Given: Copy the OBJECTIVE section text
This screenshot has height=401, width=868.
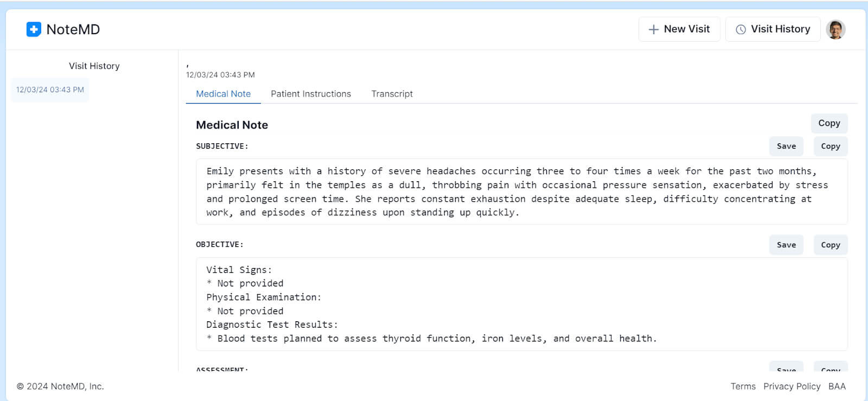Looking at the screenshot, I should [x=830, y=245].
